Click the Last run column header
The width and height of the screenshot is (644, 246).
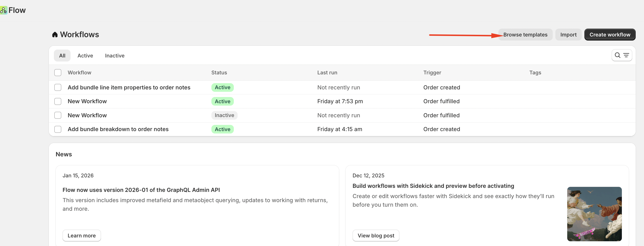pyautogui.click(x=327, y=72)
